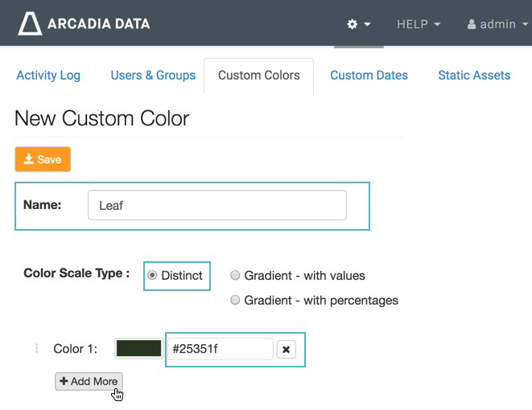
Task: Click the drag handle beside Color 1
Action: tap(35, 349)
